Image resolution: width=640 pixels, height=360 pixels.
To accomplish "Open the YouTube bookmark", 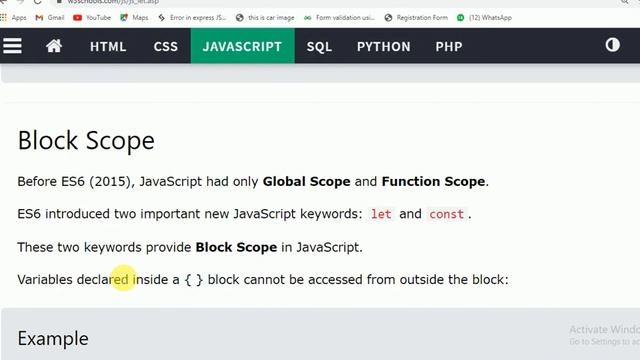I will [92, 18].
